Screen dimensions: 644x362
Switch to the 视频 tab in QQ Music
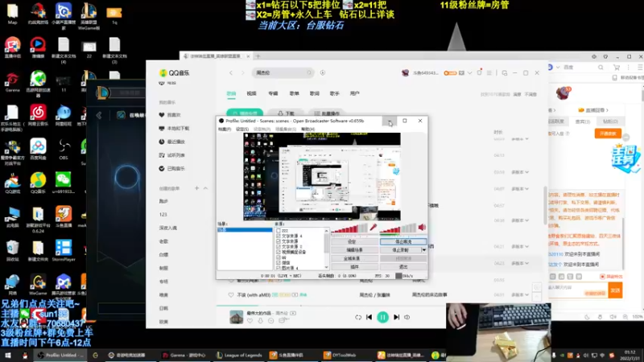(251, 93)
